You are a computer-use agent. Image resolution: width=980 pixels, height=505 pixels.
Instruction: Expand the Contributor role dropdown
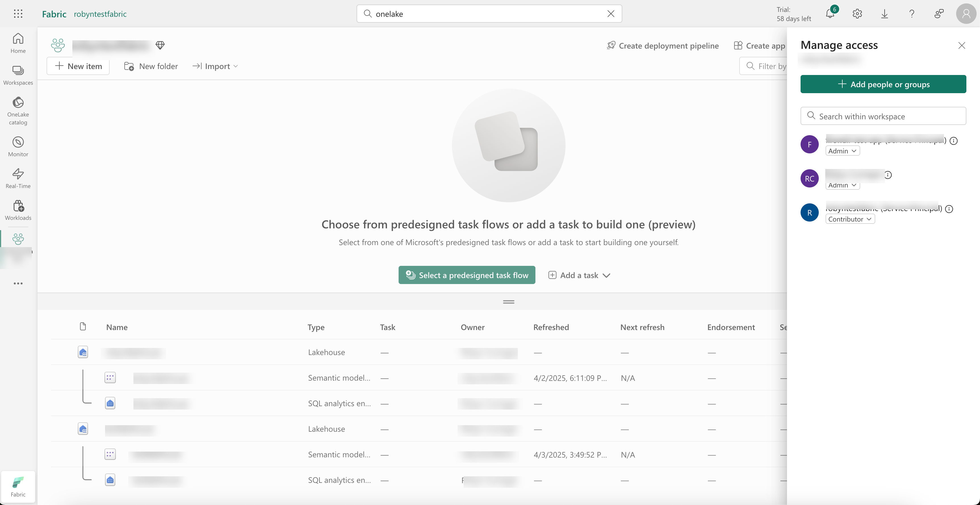[x=850, y=219]
